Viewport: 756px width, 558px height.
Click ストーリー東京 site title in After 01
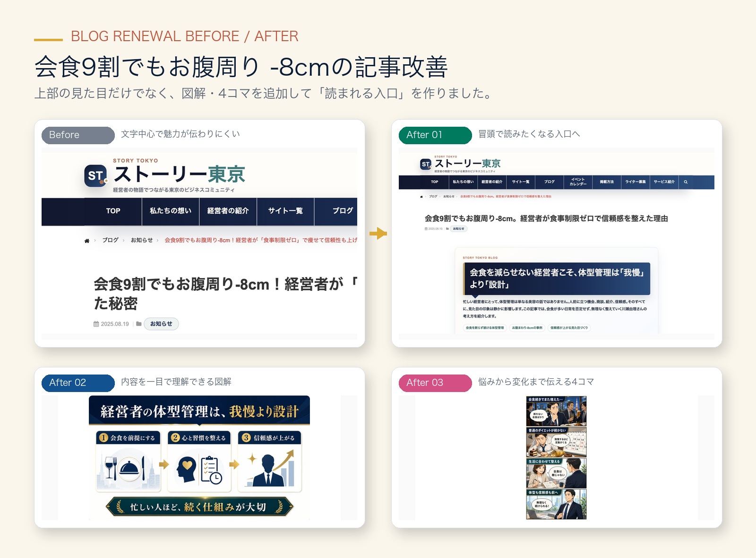tap(467, 164)
